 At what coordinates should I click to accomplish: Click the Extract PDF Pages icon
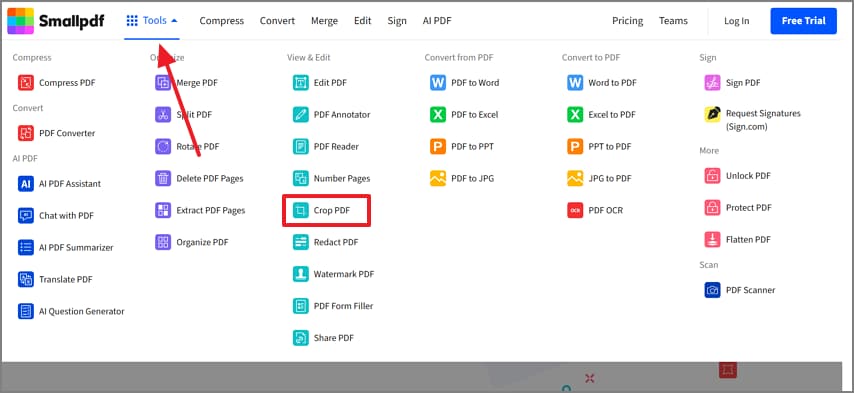tap(163, 210)
